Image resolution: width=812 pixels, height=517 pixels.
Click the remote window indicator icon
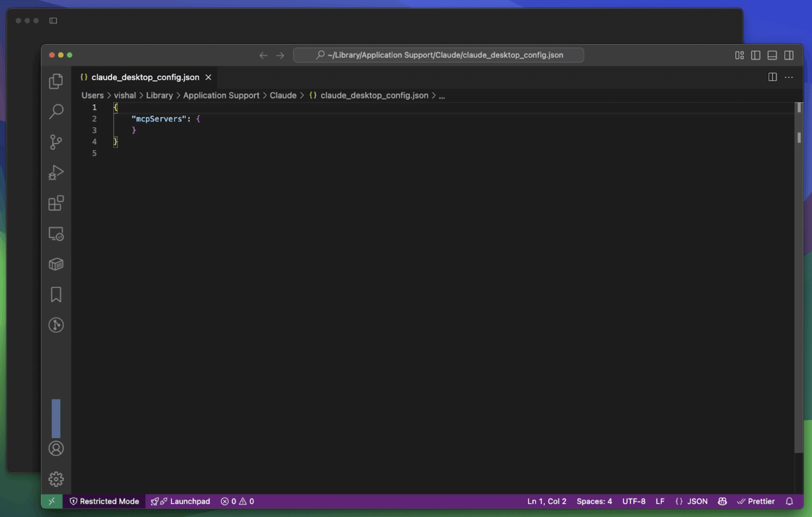pyautogui.click(x=52, y=501)
